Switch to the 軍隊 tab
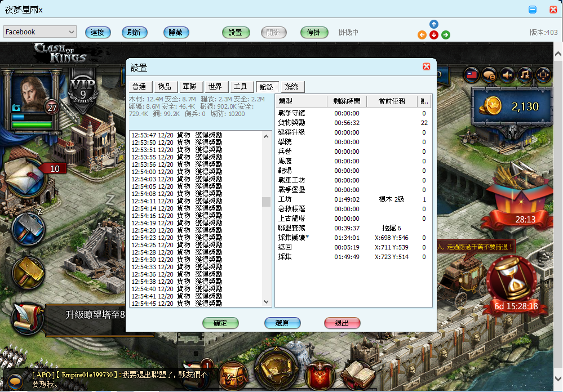This screenshot has height=392, width=563. pyautogui.click(x=191, y=87)
